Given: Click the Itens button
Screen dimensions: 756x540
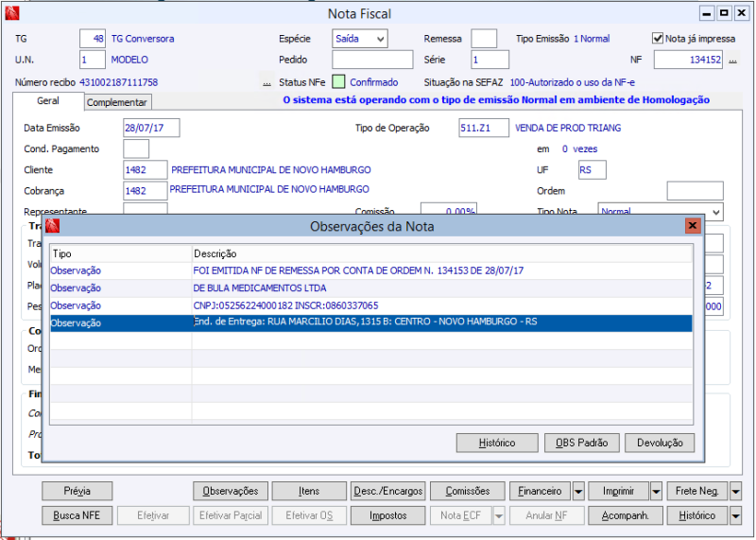Looking at the screenshot, I should click(309, 491).
